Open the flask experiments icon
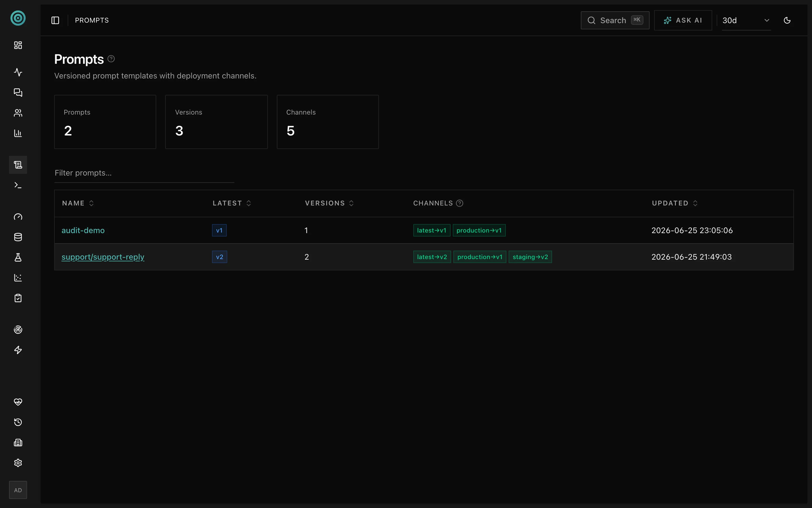This screenshot has width=812, height=508. [18, 257]
